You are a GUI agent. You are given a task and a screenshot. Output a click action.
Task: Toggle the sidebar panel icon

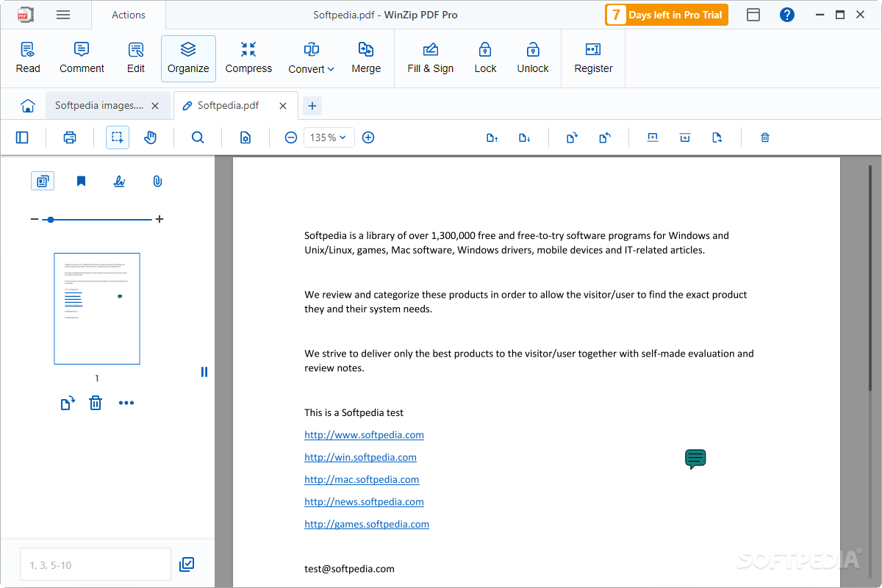tap(22, 137)
